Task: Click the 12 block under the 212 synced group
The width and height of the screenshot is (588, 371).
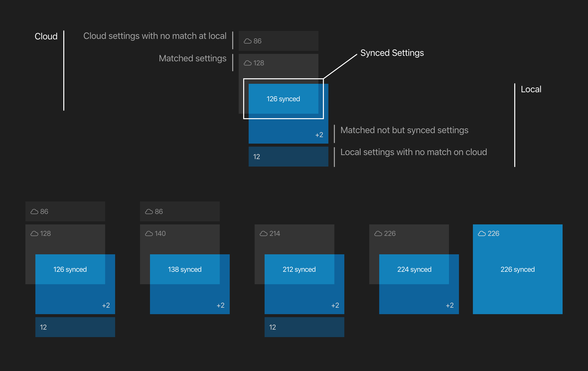Action: [x=304, y=327]
